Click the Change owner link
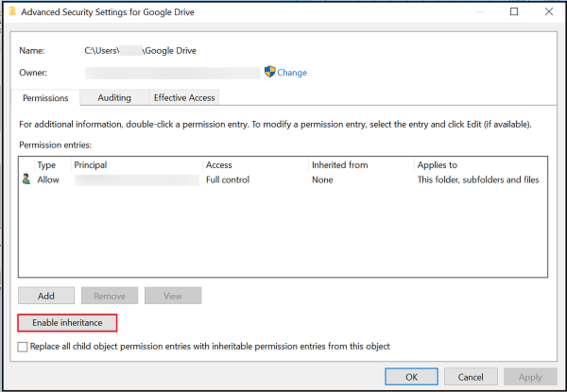The width and height of the screenshot is (567, 392). 292,72
